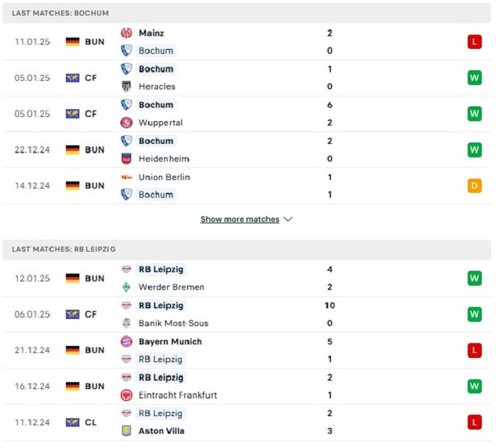Click the Wuppertal club crest icon
The width and height of the screenshot is (496, 448).
tap(126, 123)
